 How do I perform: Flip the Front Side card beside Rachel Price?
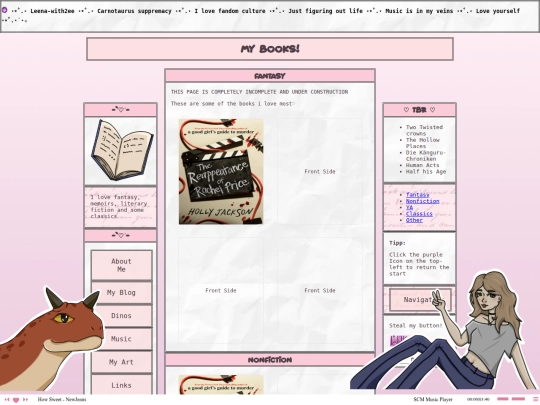click(x=320, y=172)
